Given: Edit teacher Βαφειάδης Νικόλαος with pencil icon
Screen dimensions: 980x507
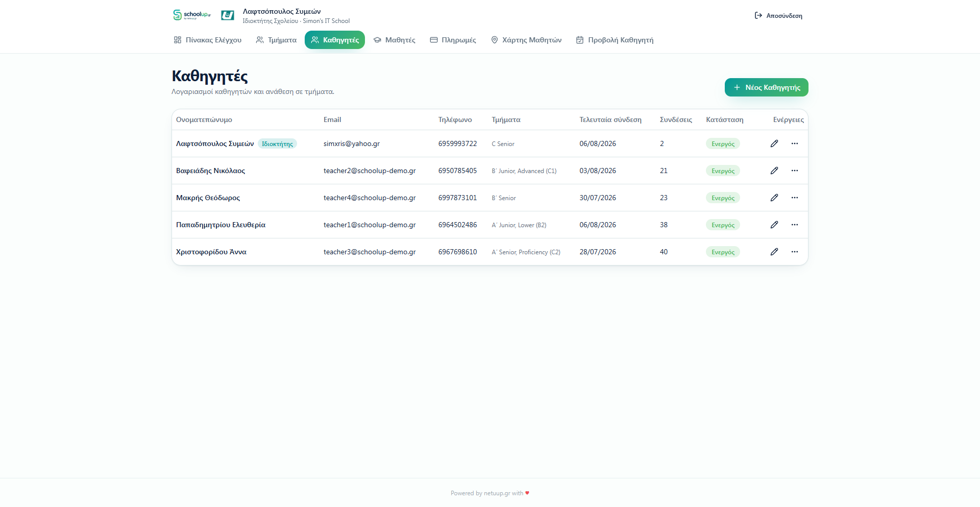Looking at the screenshot, I should (x=774, y=171).
